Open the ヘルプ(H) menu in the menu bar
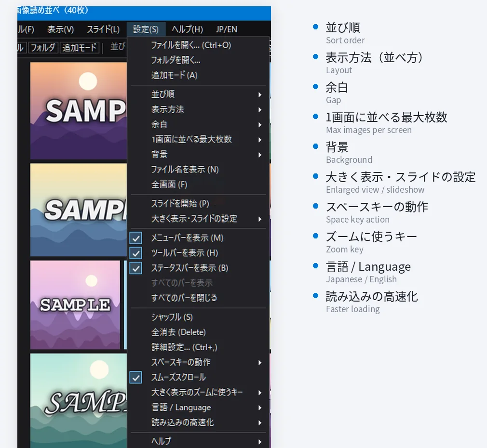487x448 pixels. click(187, 29)
